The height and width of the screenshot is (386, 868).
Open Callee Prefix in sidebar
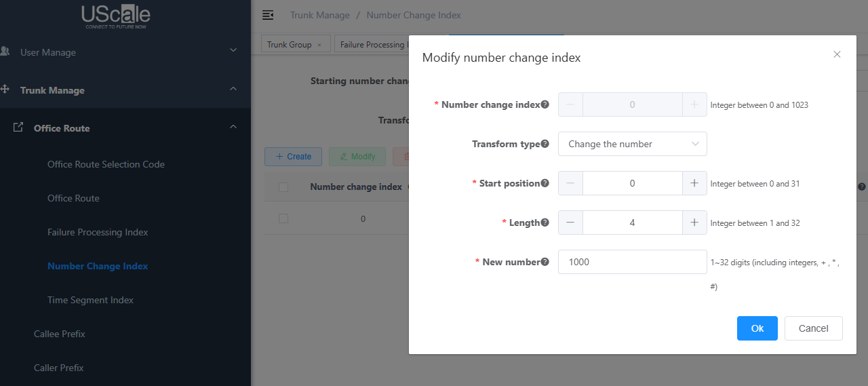[x=60, y=334]
